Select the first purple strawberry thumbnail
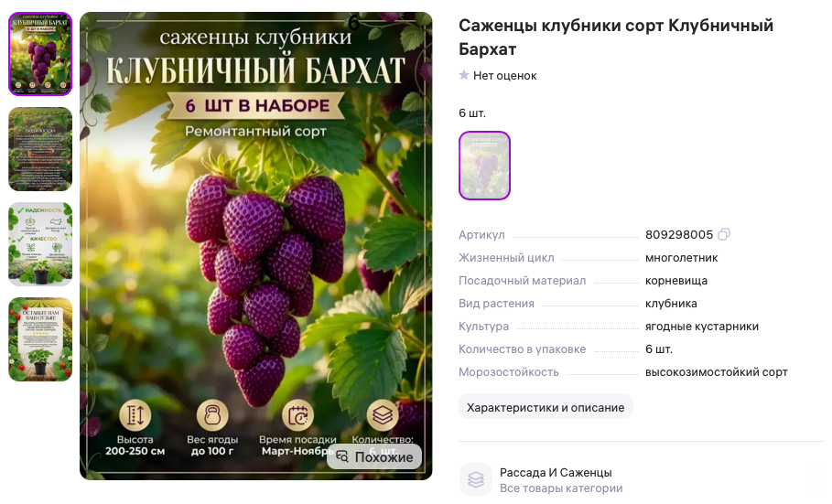Screen dimensions: 832x504 (40, 54)
